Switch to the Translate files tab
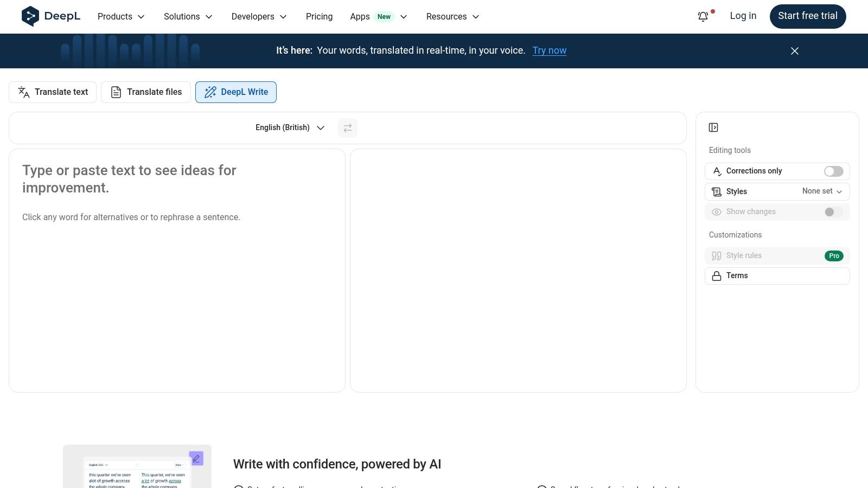This screenshot has width=868, height=488. click(146, 92)
